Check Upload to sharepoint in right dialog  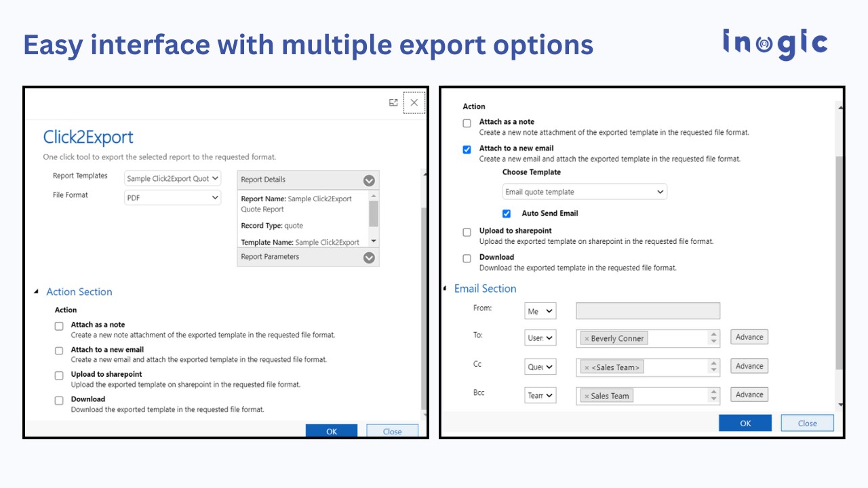[467, 232]
